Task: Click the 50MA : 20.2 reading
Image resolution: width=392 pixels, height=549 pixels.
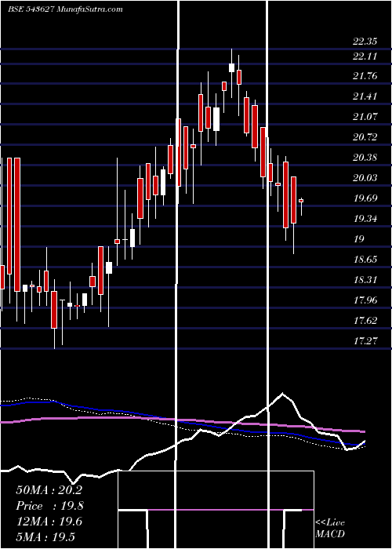Action: (x=49, y=490)
